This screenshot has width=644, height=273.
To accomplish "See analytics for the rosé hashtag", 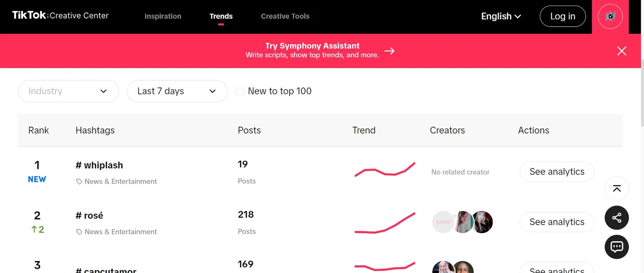I will tap(557, 222).
